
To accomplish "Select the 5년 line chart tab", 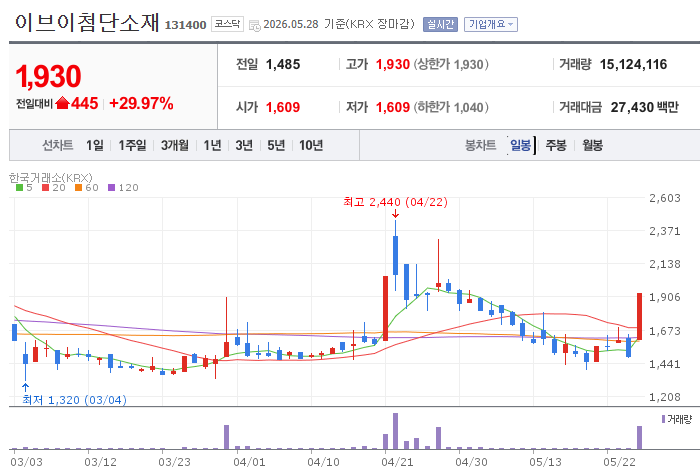I will 276,145.
